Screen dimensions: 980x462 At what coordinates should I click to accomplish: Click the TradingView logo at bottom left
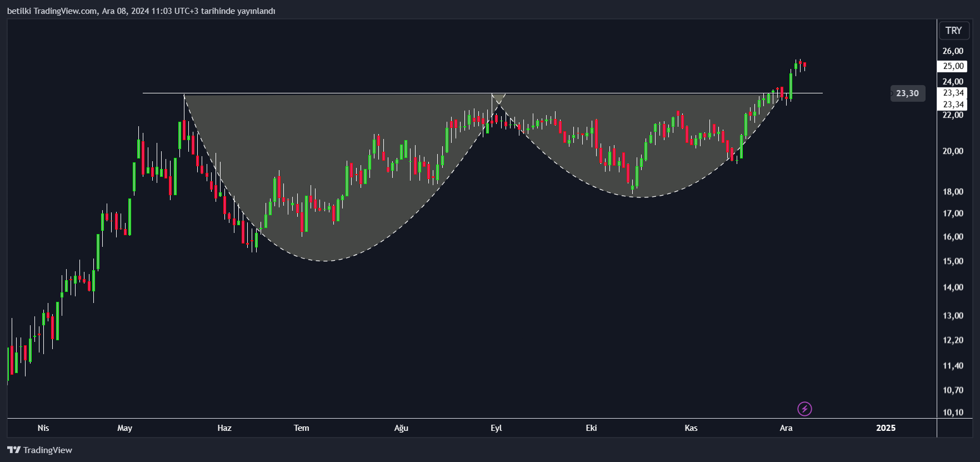[39, 450]
